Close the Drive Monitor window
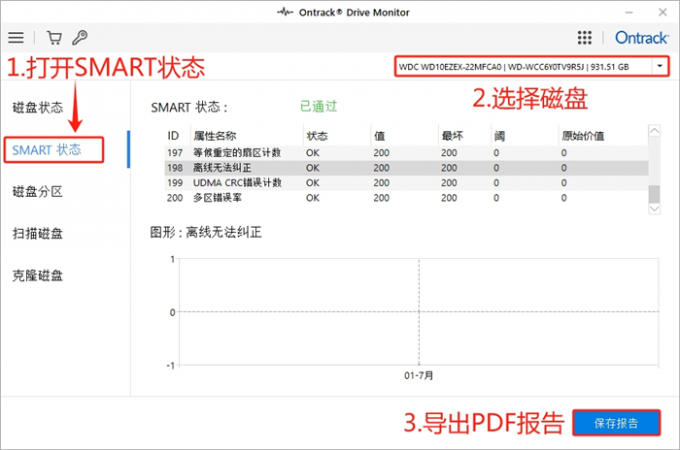680x450 pixels. click(663, 12)
